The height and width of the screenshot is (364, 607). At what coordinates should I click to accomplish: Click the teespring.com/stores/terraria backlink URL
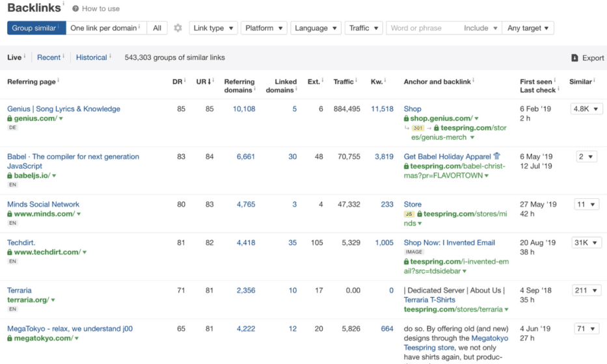click(453, 309)
